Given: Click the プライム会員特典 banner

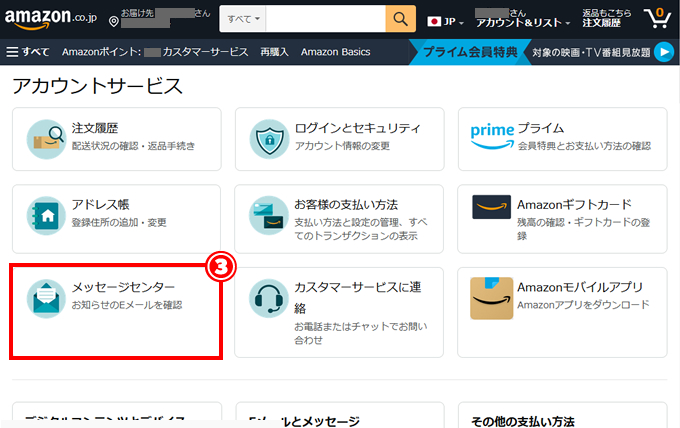Looking at the screenshot, I should tap(470, 52).
